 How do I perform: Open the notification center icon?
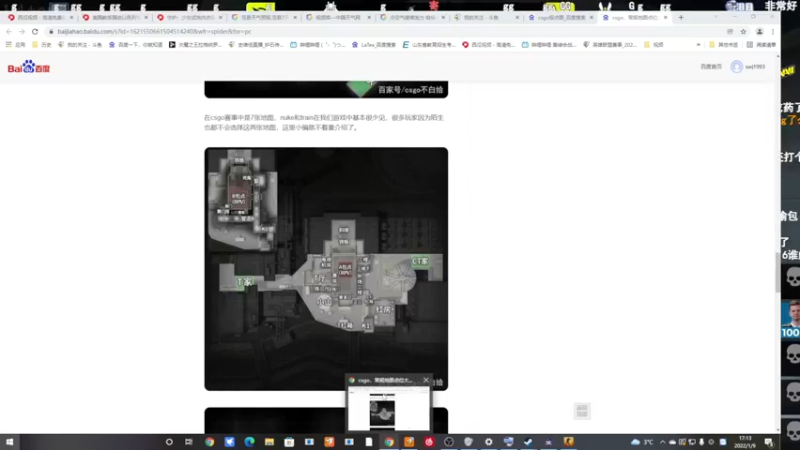[x=769, y=442]
